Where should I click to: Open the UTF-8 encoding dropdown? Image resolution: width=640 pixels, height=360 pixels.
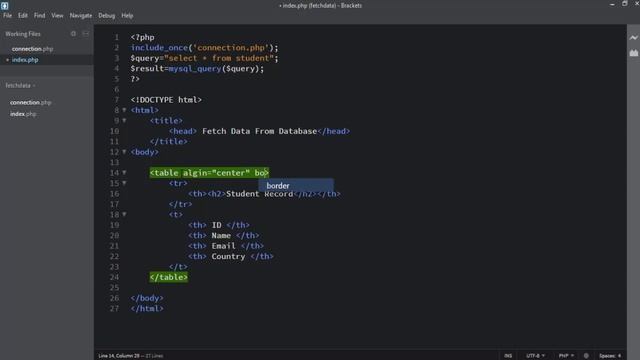click(536, 356)
